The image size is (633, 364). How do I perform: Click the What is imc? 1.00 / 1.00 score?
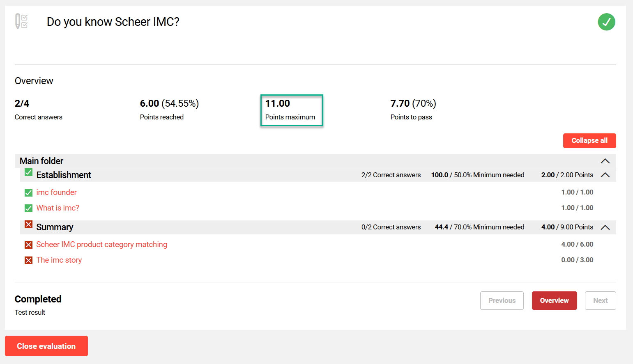click(577, 208)
